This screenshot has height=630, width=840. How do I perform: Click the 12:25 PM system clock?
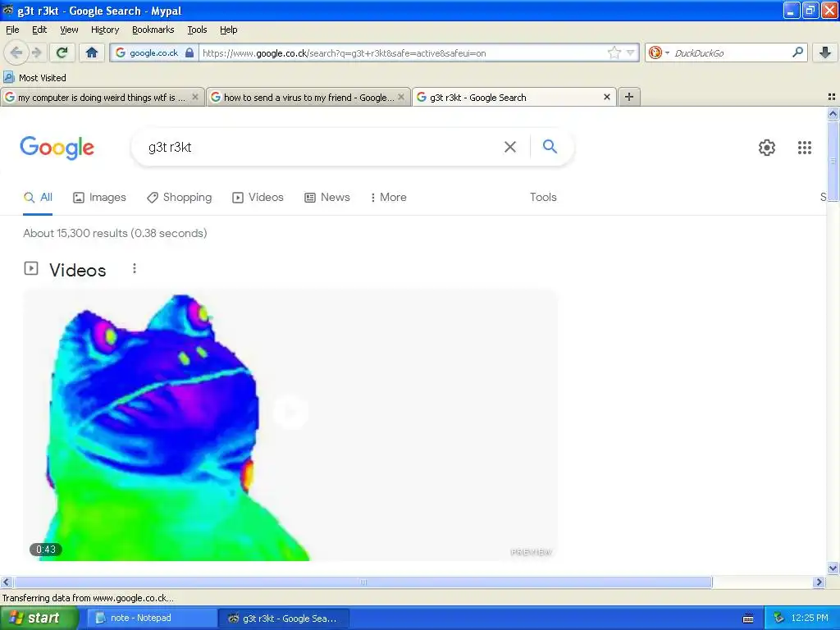pyautogui.click(x=810, y=619)
